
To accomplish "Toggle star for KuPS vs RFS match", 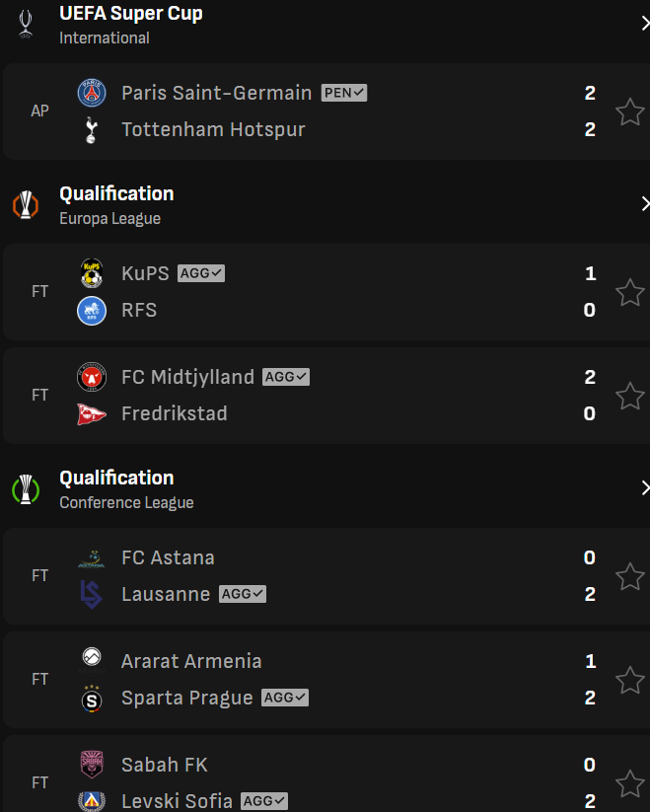I will [x=630, y=293].
